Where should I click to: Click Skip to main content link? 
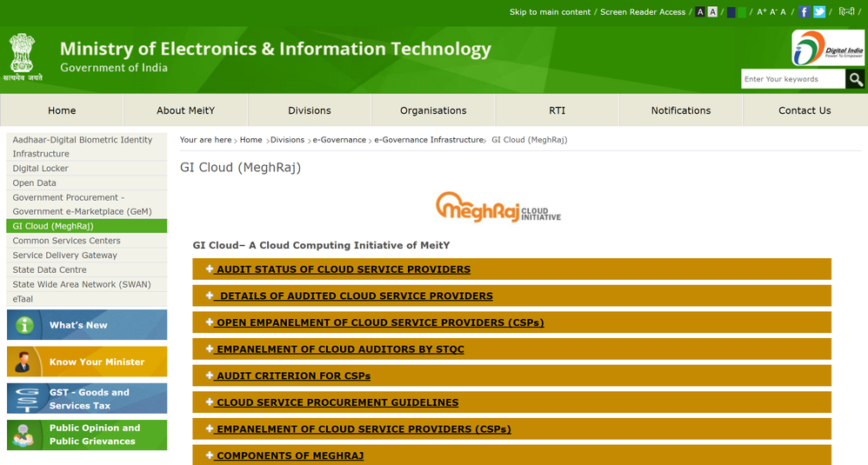550,11
